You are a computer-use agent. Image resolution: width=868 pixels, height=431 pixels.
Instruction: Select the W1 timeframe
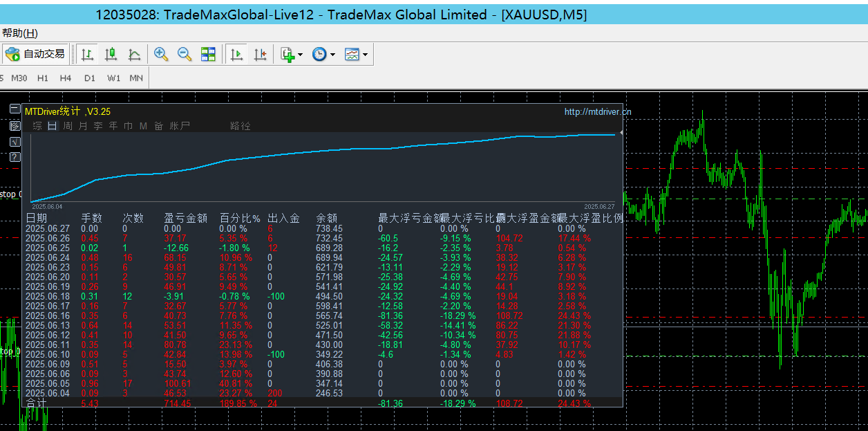click(113, 78)
